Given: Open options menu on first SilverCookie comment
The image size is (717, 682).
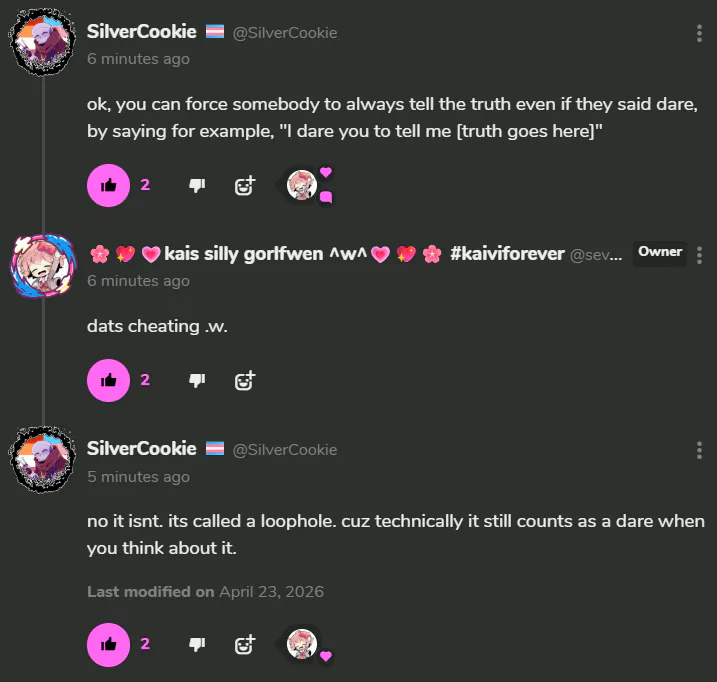Looking at the screenshot, I should [699, 34].
